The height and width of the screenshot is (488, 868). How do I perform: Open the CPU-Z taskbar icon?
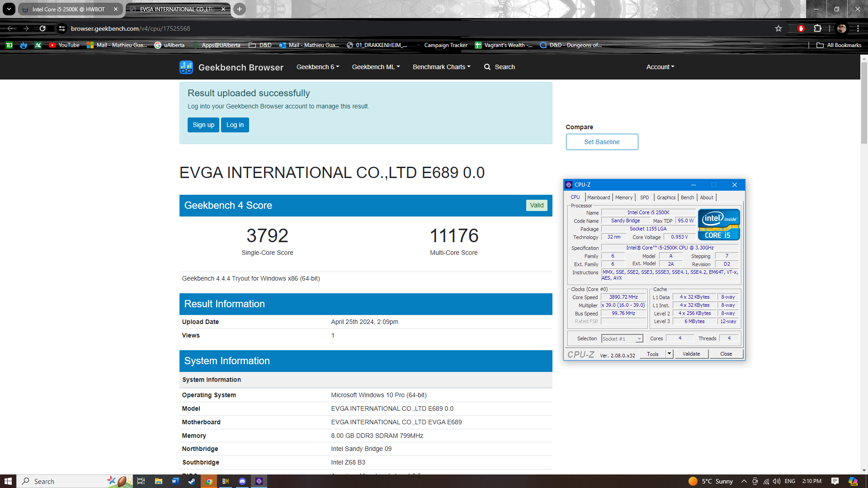point(259,481)
